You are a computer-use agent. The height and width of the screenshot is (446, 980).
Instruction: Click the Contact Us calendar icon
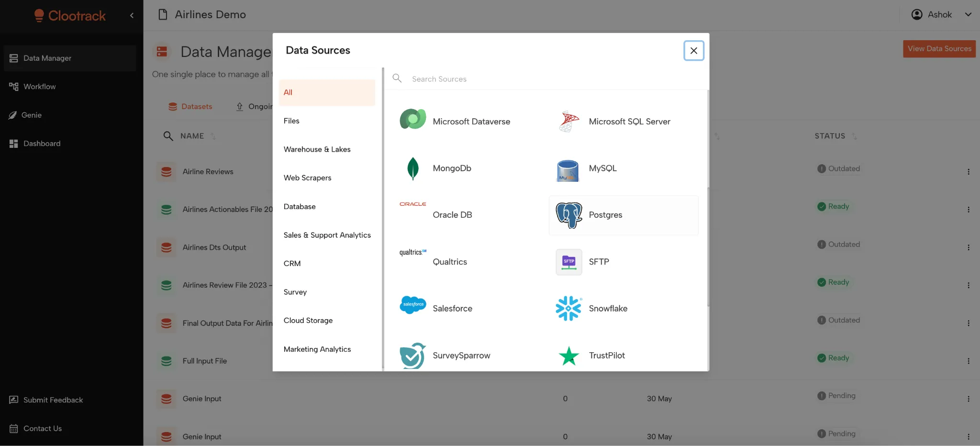point(14,428)
